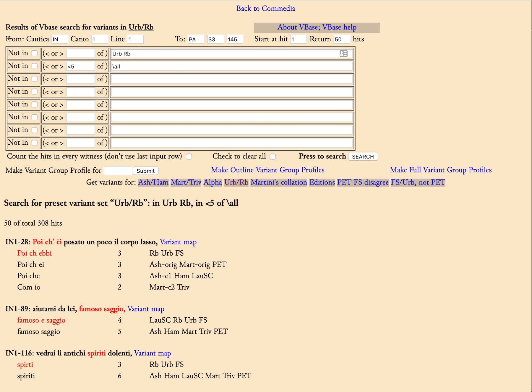Click the From Cantica input field
This screenshot has width=532, height=392.
pyautogui.click(x=60, y=39)
